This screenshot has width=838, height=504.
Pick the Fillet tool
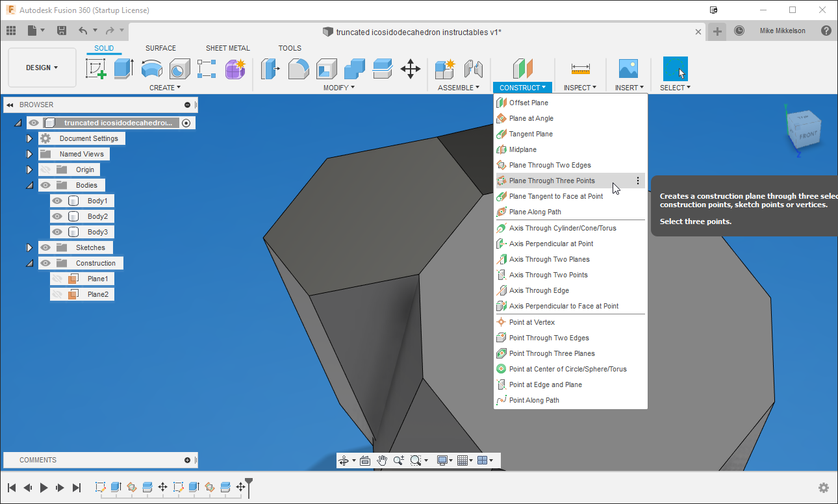tap(298, 69)
